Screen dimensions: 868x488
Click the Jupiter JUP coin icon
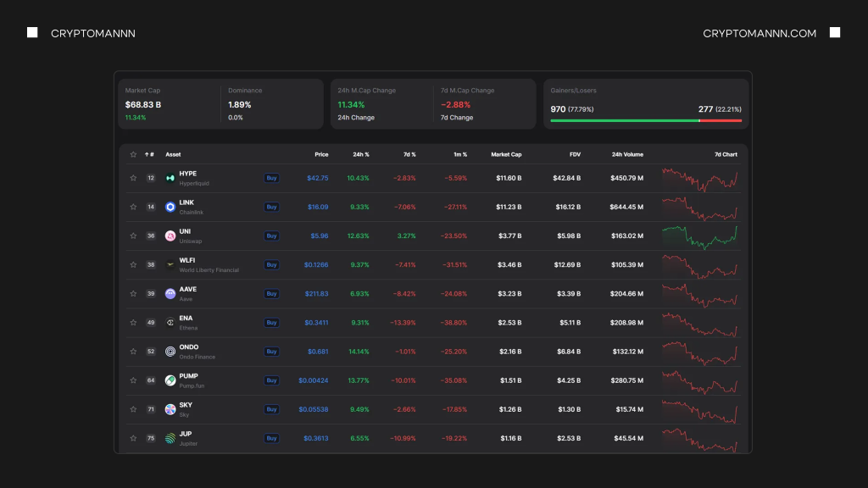(169, 438)
